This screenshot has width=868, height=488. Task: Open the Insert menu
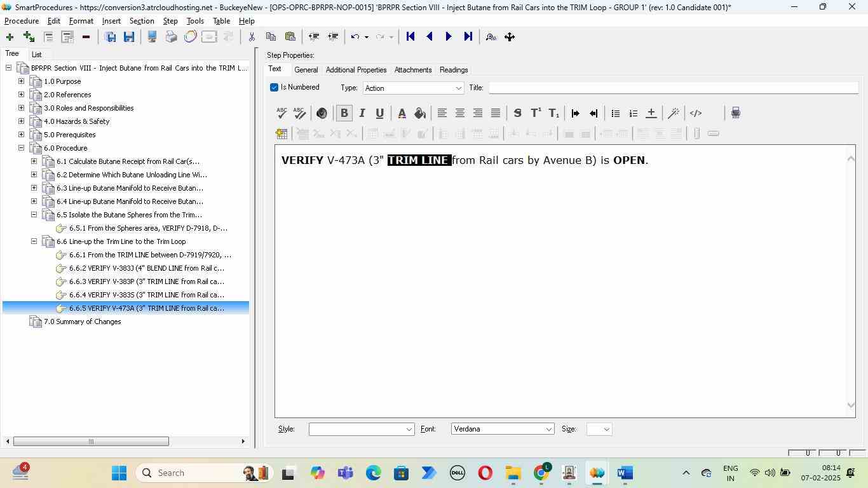pos(111,21)
